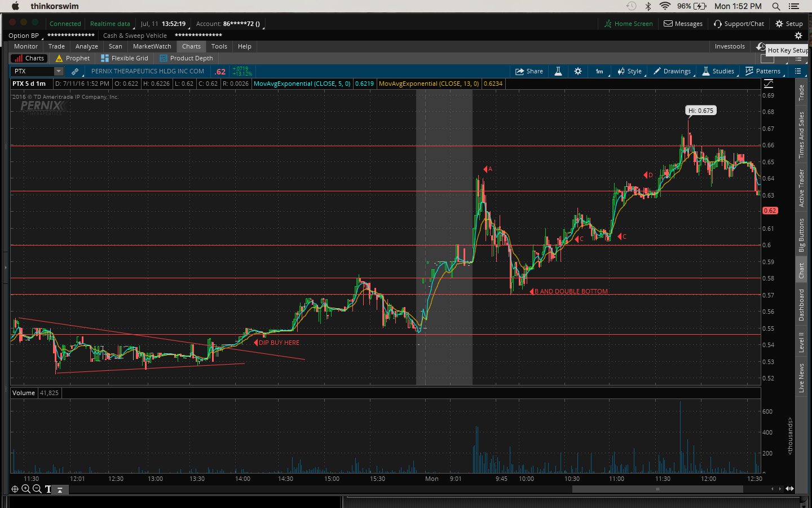
Task: Click the clock history icon near Investools
Action: click(761, 46)
